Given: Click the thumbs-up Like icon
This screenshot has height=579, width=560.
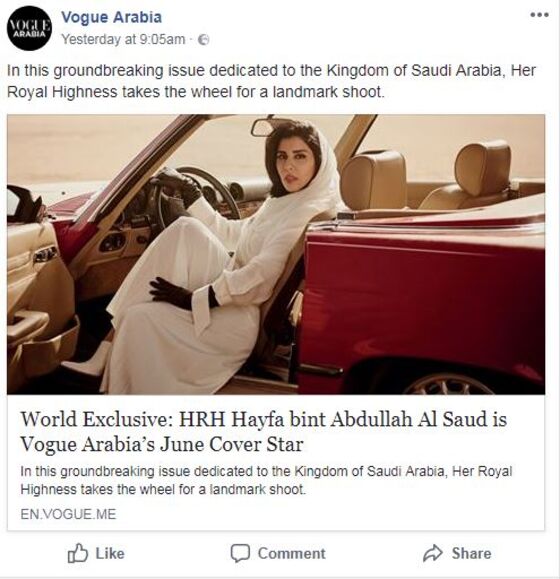Looking at the screenshot, I should pos(78,553).
